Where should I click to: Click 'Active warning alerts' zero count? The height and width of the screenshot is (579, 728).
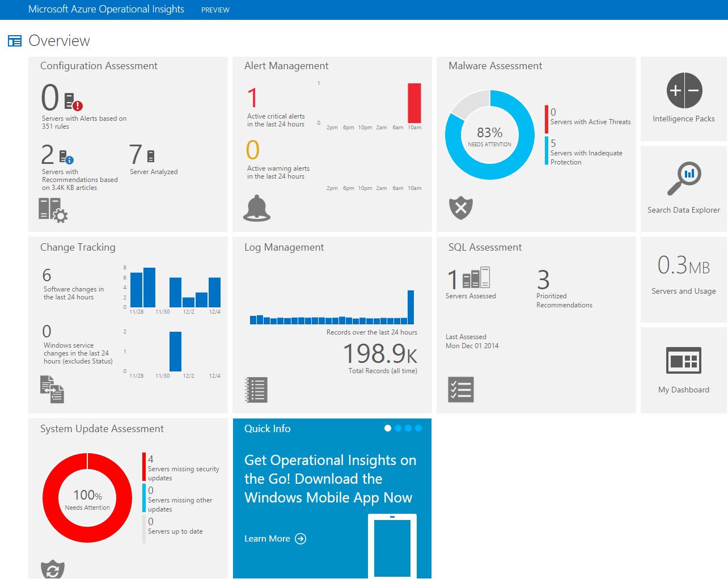pos(253,150)
